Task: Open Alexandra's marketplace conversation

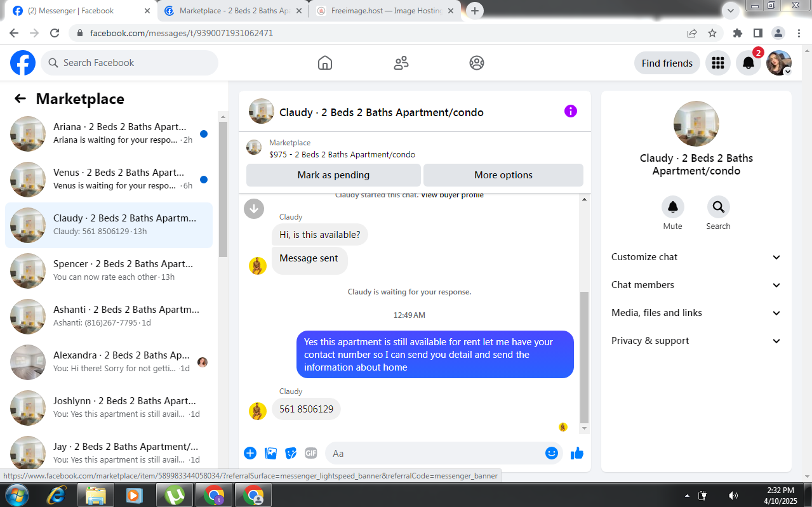Action: pyautogui.click(x=109, y=362)
